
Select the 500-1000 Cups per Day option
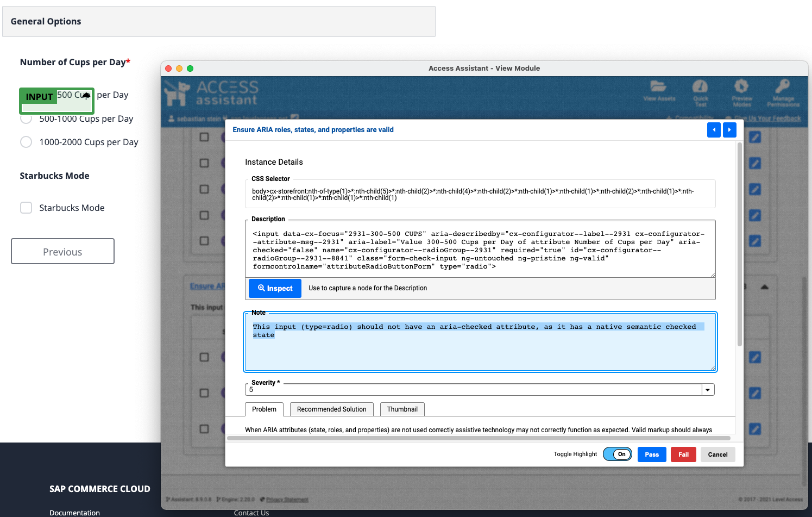tap(26, 118)
